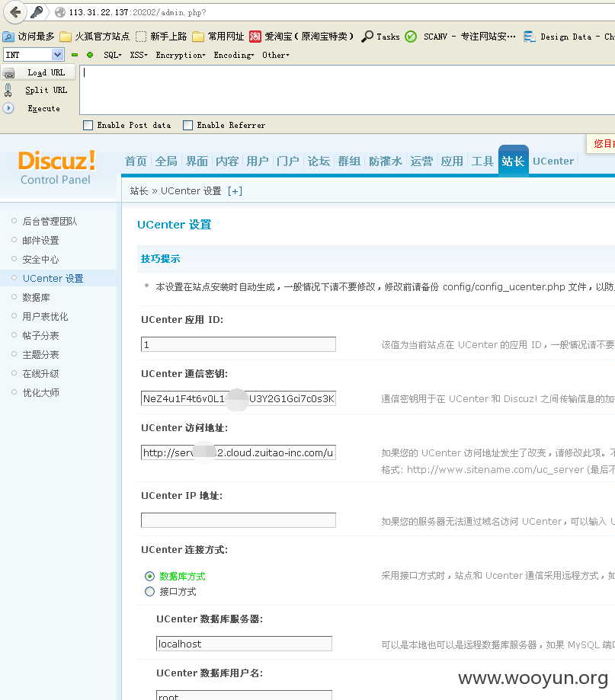The image size is (615, 700).
Task: Open 后台管理团队 in the sidebar
Action: pos(50,222)
